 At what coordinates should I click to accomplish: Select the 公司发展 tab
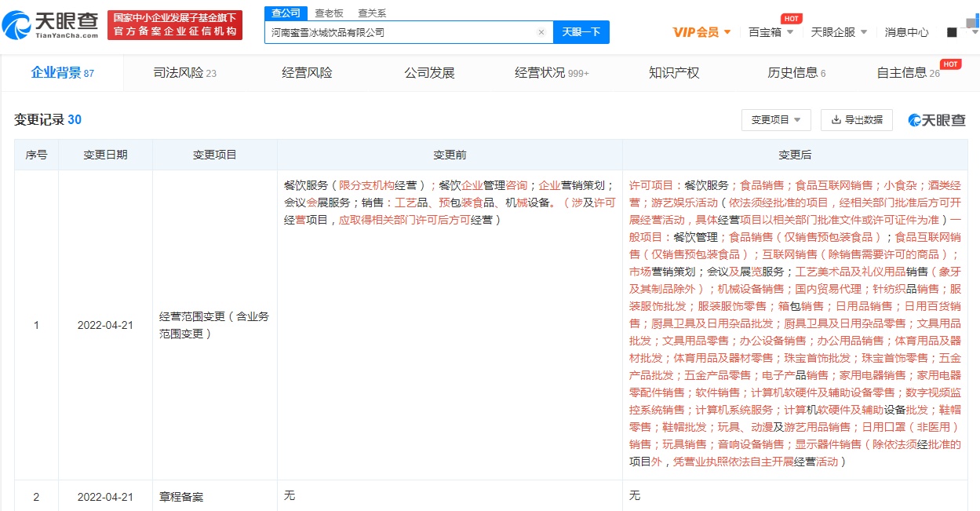[429, 73]
